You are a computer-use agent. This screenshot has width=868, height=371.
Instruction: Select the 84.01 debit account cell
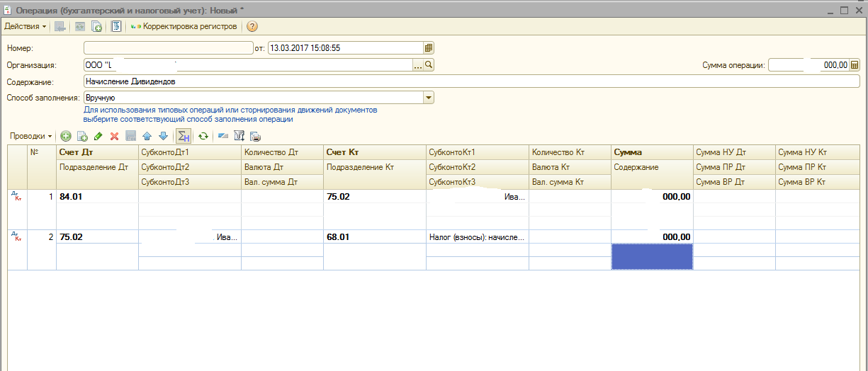pos(97,196)
